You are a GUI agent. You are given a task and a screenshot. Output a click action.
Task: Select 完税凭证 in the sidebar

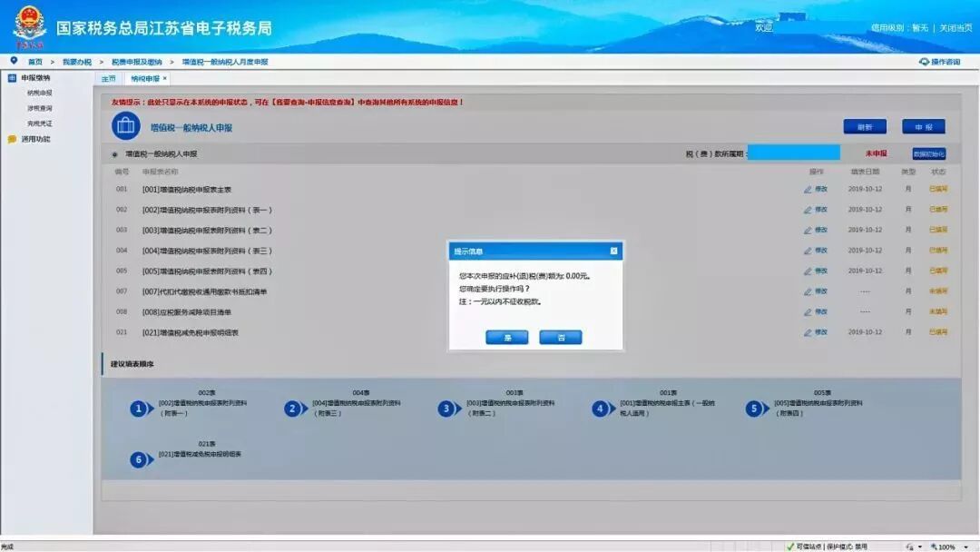click(x=39, y=123)
